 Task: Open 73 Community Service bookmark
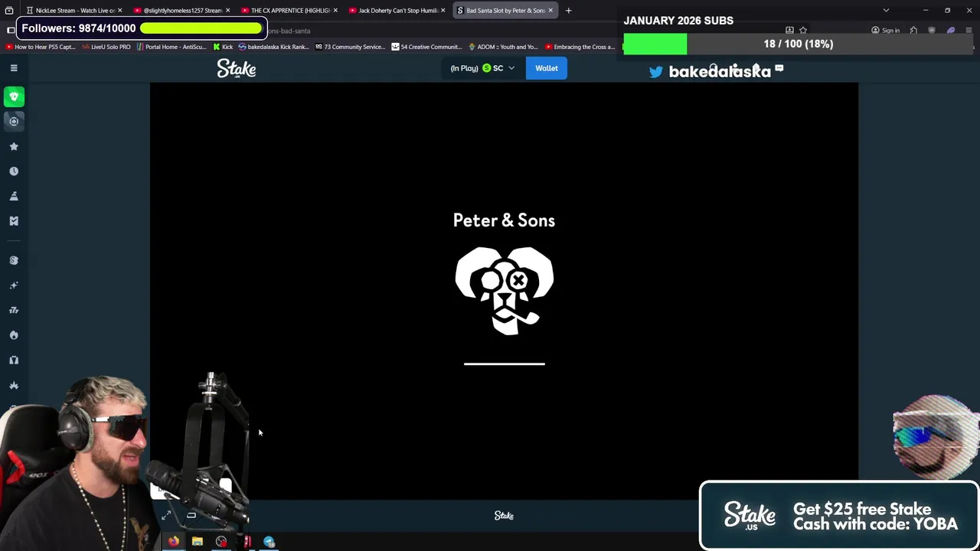[x=350, y=47]
